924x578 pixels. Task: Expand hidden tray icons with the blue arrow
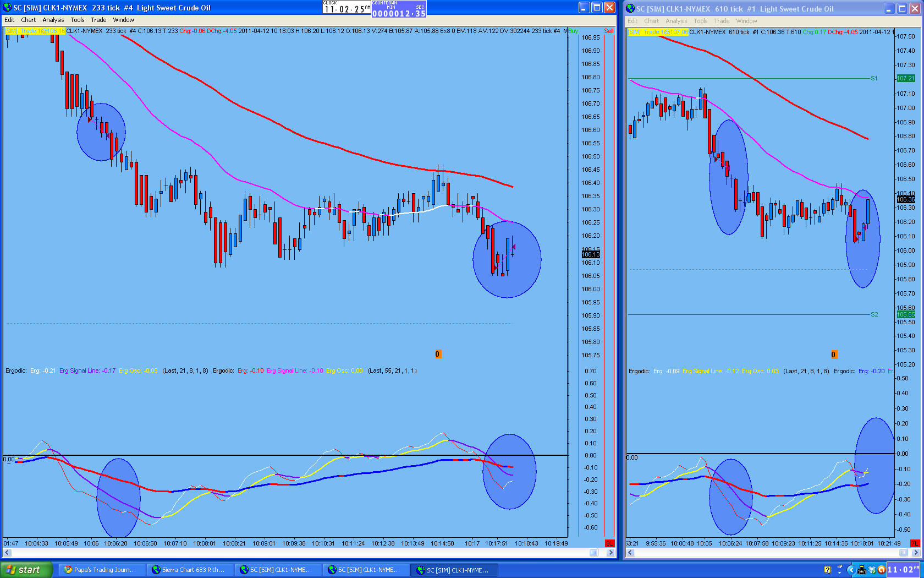click(x=851, y=570)
